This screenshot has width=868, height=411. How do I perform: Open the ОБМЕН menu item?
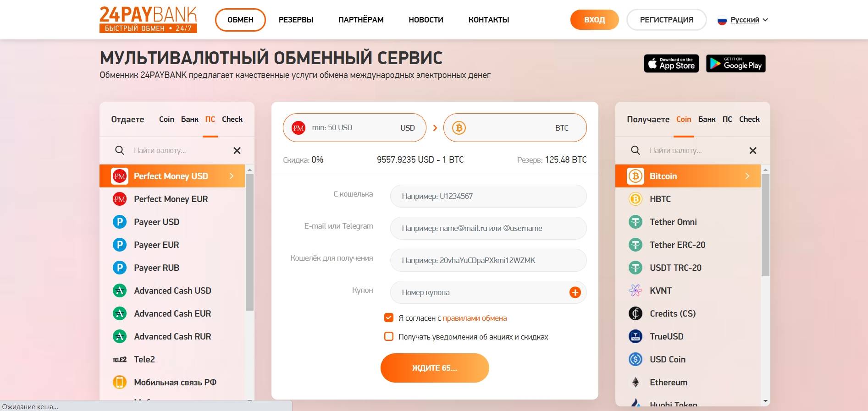point(240,20)
